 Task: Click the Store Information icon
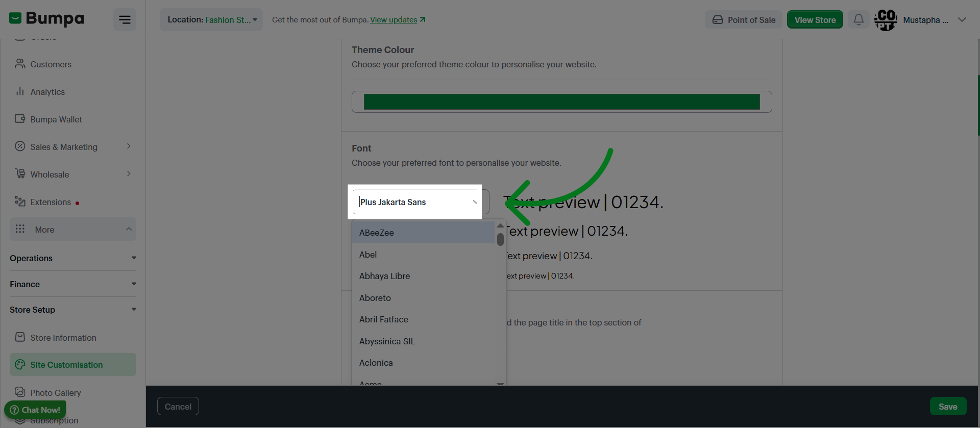(20, 337)
